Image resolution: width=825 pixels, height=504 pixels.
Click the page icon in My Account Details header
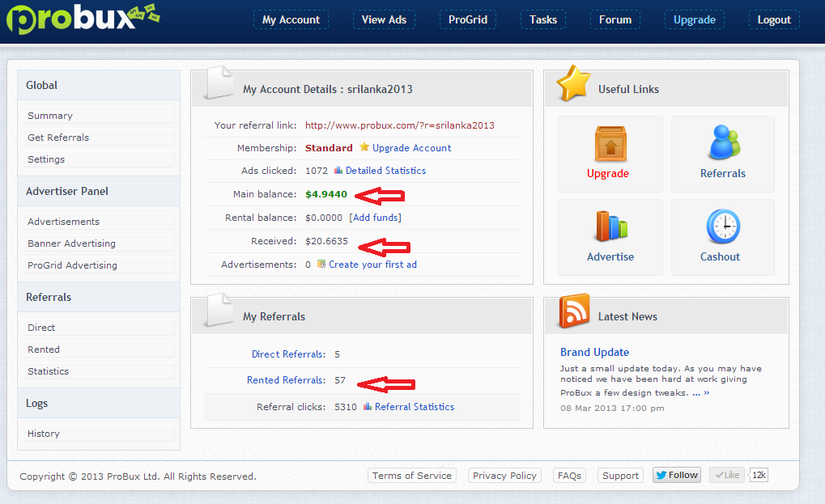[x=219, y=83]
